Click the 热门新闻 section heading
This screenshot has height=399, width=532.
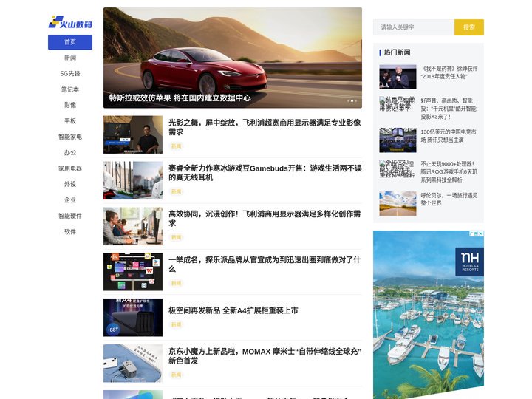[397, 52]
